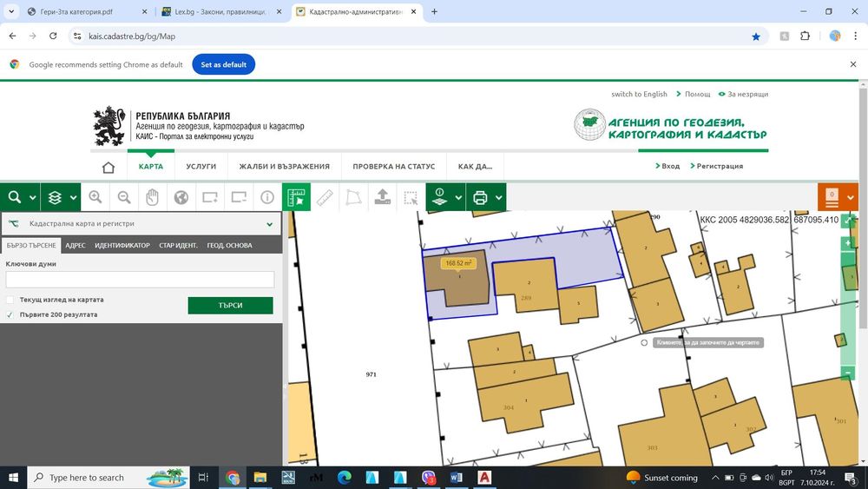This screenshot has height=489, width=868.
Task: Zoom out with map minus button
Action: pyautogui.click(x=848, y=373)
